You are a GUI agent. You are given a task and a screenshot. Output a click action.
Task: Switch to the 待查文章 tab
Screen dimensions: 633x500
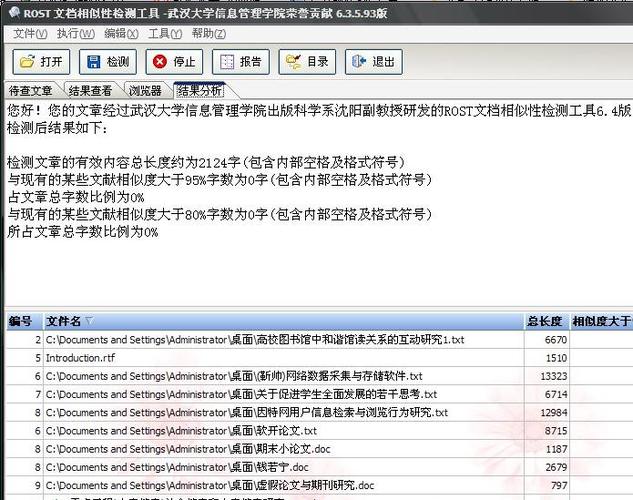click(x=31, y=91)
